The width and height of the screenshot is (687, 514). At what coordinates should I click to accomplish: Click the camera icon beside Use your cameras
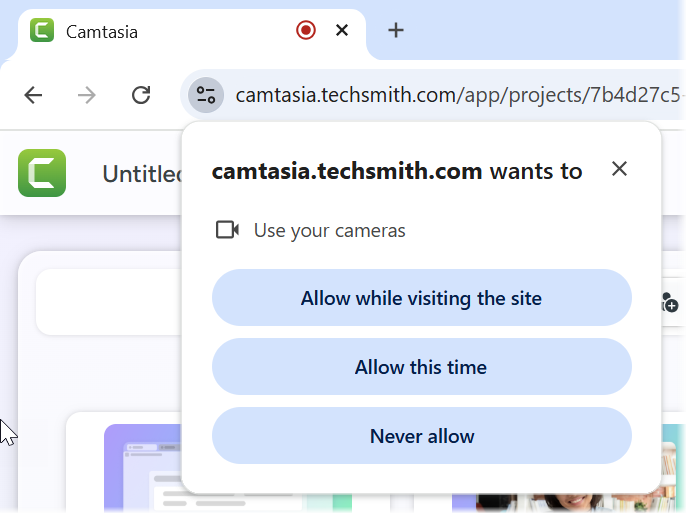click(x=227, y=230)
